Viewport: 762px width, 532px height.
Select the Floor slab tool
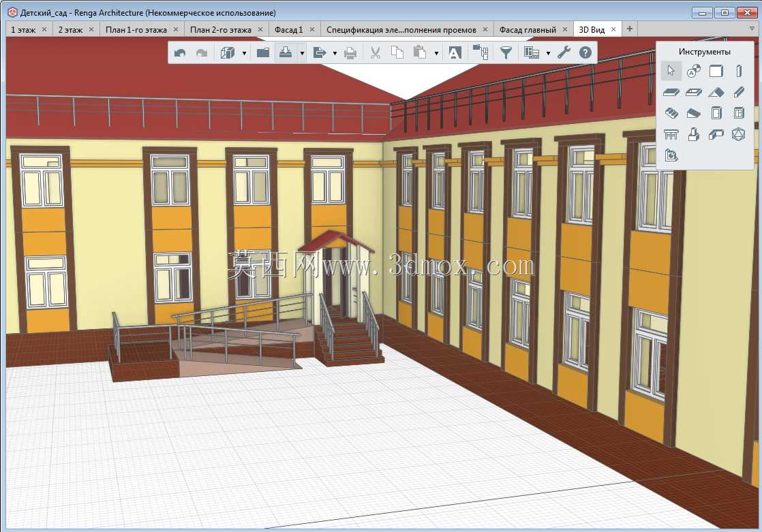pos(671,92)
